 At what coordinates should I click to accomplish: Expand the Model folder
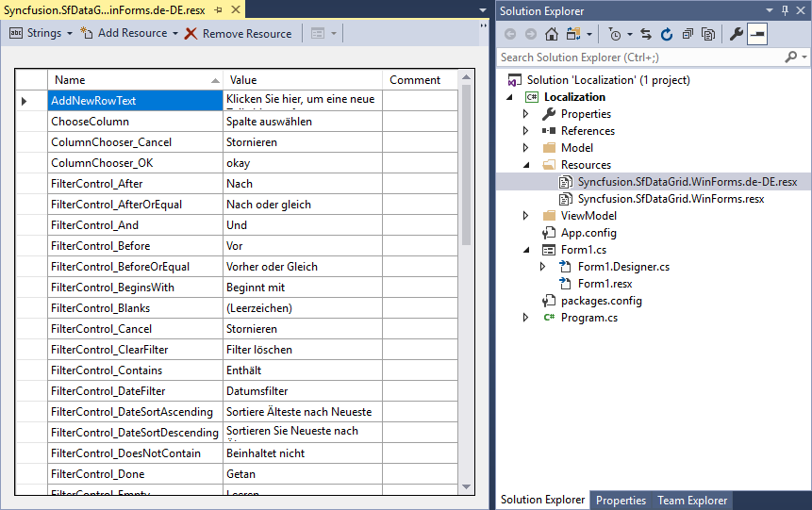pos(525,148)
